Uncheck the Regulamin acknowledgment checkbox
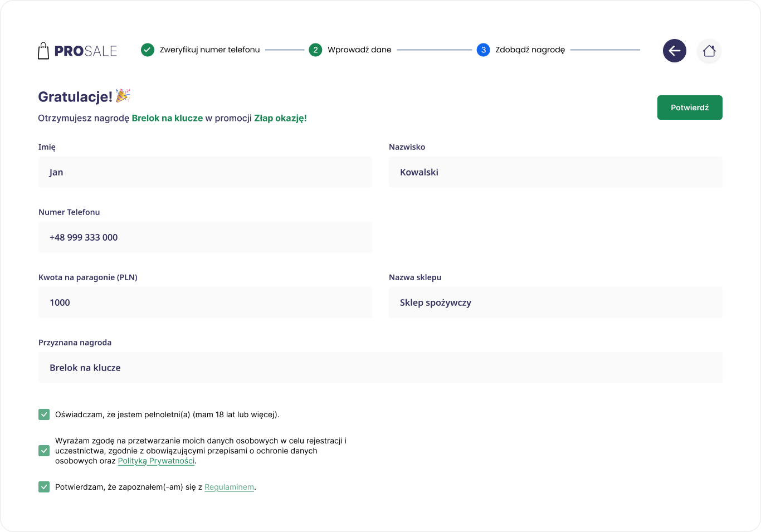This screenshot has height=532, width=761. tap(44, 487)
